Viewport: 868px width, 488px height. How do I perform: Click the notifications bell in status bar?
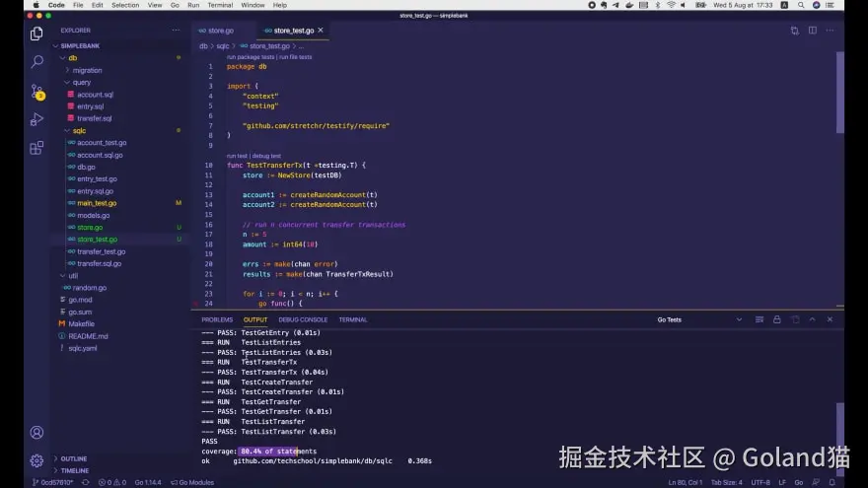point(832,482)
